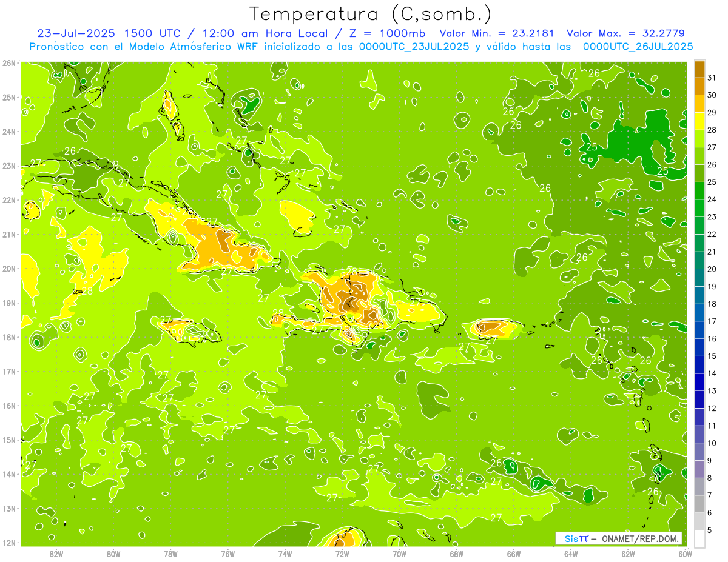This screenshot has width=728, height=562.
Task: Click legend value 31
Action: tap(712, 77)
